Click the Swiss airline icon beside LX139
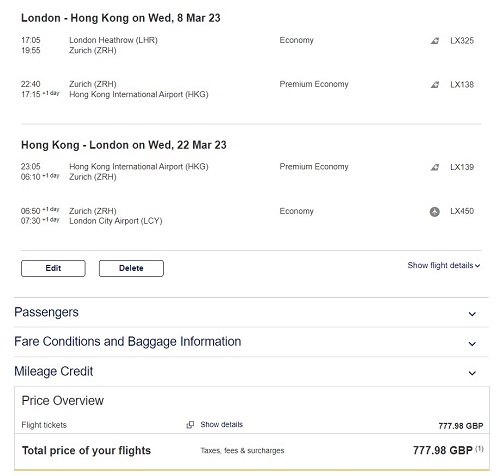Image resolution: width=500 pixels, height=476 pixels. pyautogui.click(x=435, y=167)
